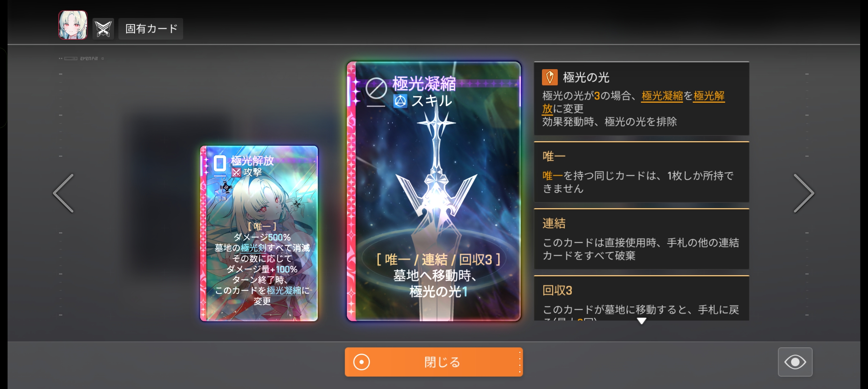The height and width of the screenshot is (389, 868).
Task: Select the large 極光凝縮 card artwork
Action: point(434,191)
